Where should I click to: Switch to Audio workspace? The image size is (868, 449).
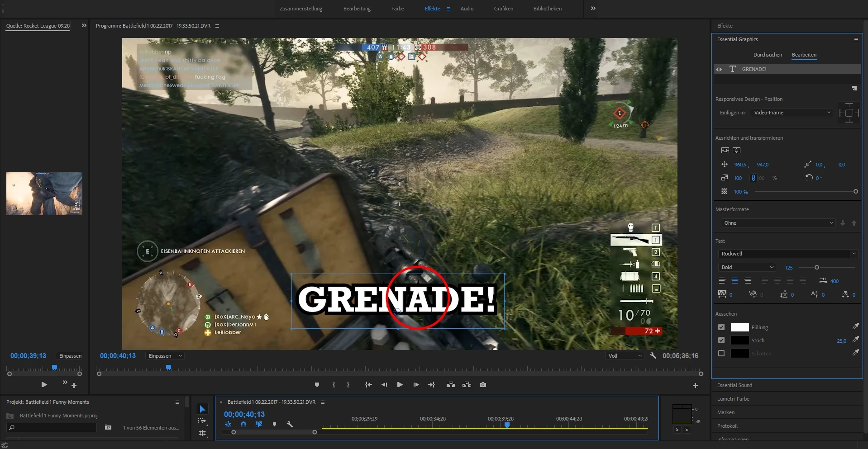coord(467,9)
